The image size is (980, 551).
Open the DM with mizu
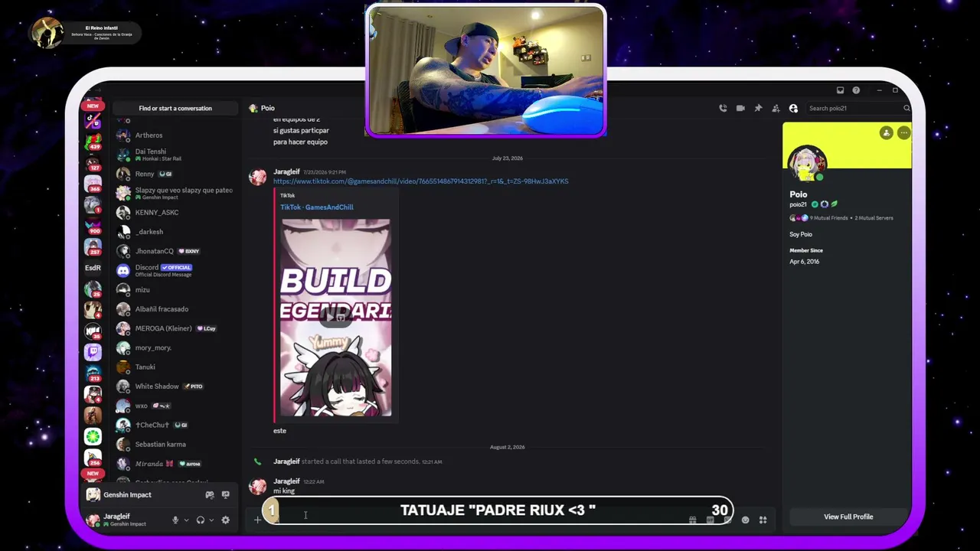tap(175, 289)
